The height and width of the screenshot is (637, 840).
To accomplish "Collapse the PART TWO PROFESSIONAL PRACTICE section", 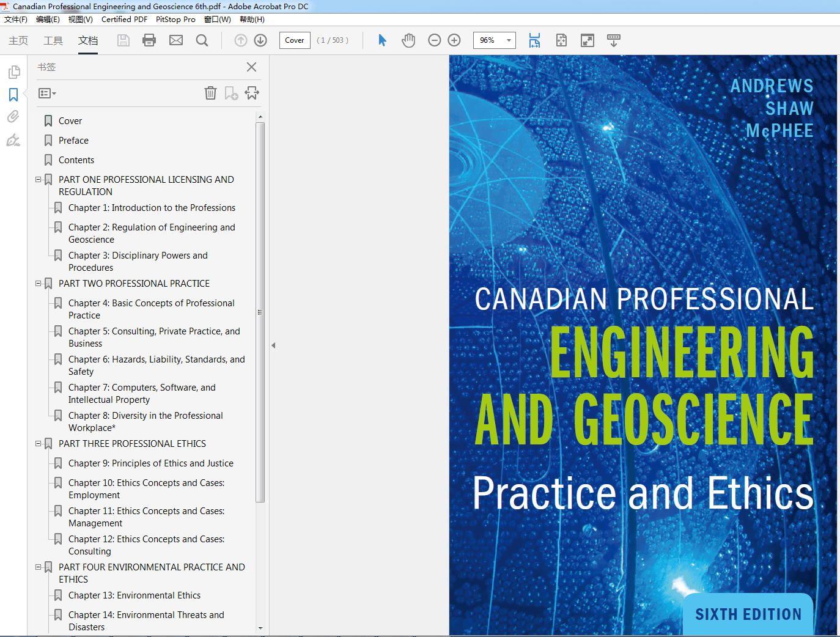I will click(x=38, y=283).
